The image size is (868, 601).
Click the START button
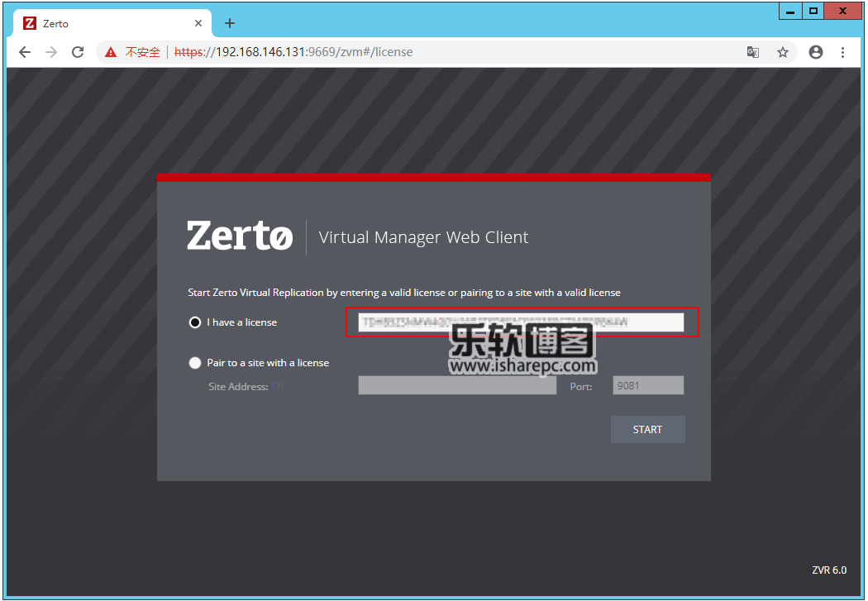click(x=647, y=429)
